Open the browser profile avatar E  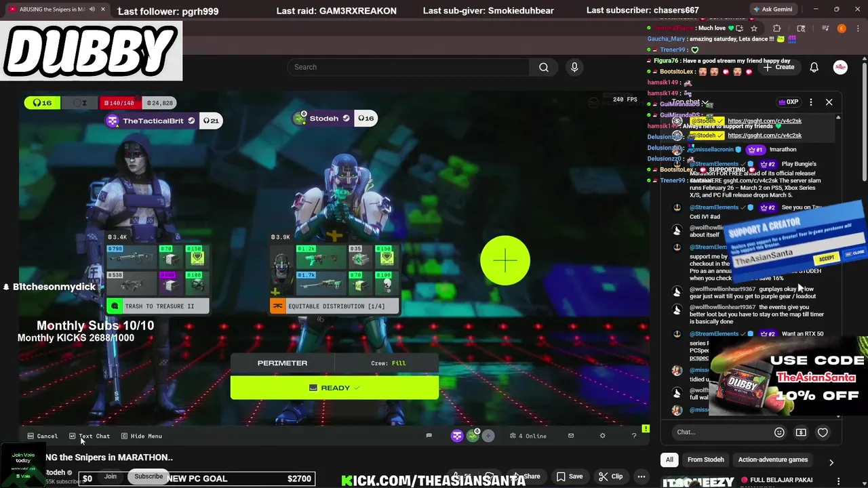(842, 28)
